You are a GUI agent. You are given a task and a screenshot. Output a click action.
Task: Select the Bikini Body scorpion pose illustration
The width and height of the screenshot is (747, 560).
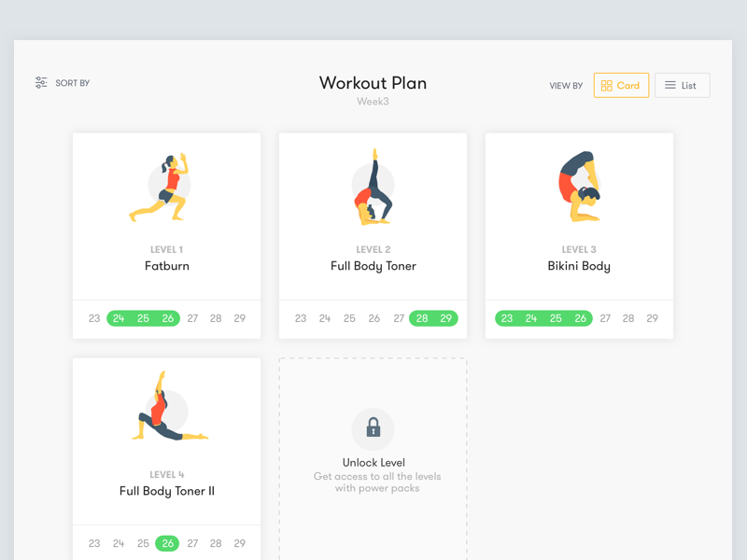point(579,187)
